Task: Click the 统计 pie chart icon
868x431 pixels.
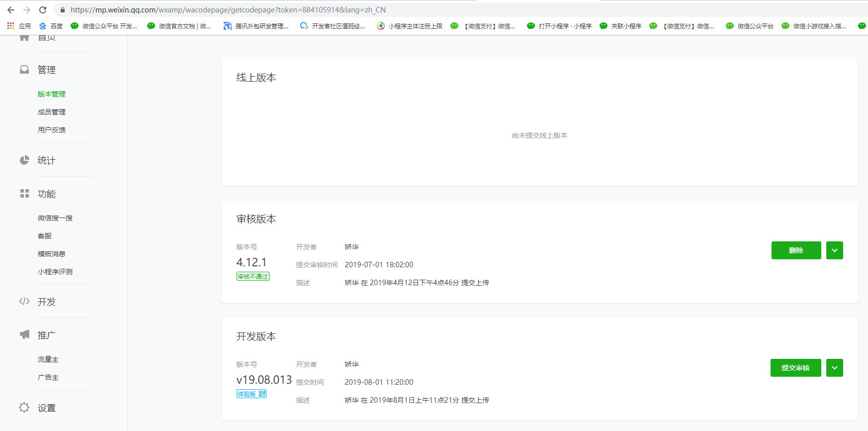Action: [24, 160]
